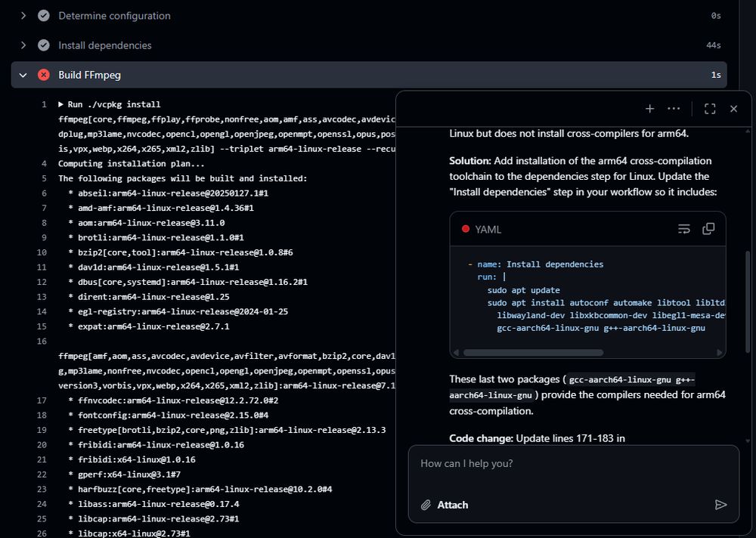Click right arrow of YAML block scrollbar
The width and height of the screenshot is (756, 538).
tap(720, 352)
